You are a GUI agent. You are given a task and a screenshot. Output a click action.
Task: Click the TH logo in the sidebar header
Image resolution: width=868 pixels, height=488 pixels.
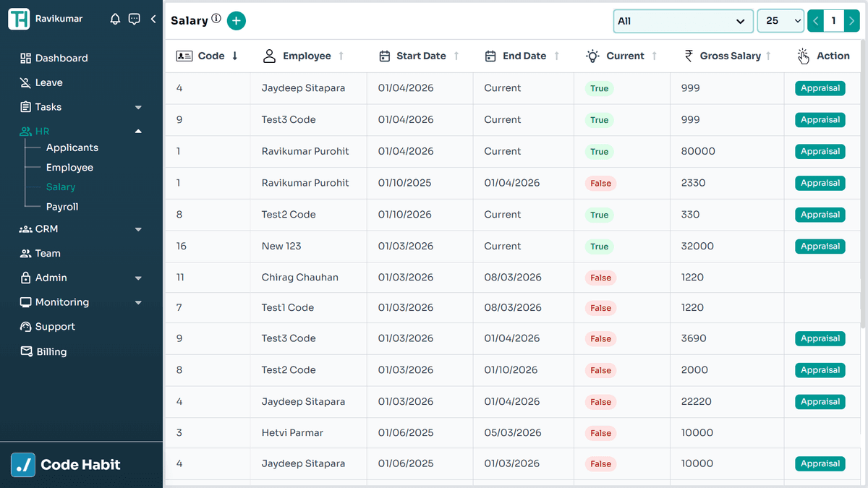click(x=19, y=19)
